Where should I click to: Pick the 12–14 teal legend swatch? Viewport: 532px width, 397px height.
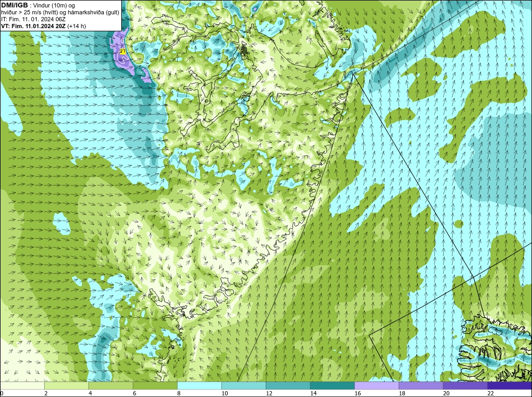(x=288, y=385)
